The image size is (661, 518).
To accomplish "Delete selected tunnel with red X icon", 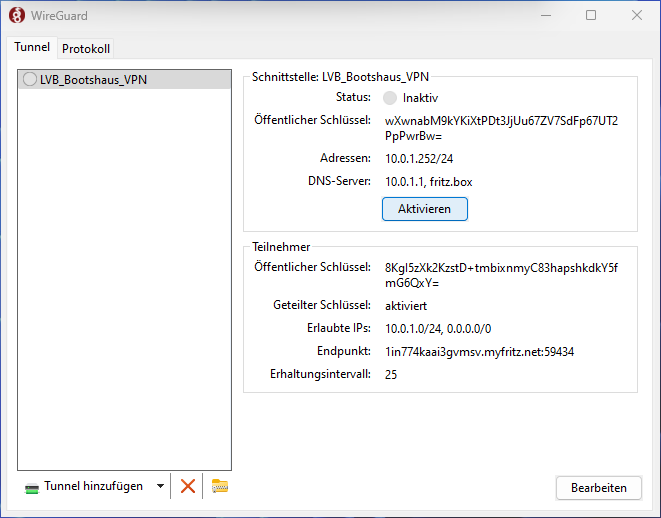I will tap(188, 486).
